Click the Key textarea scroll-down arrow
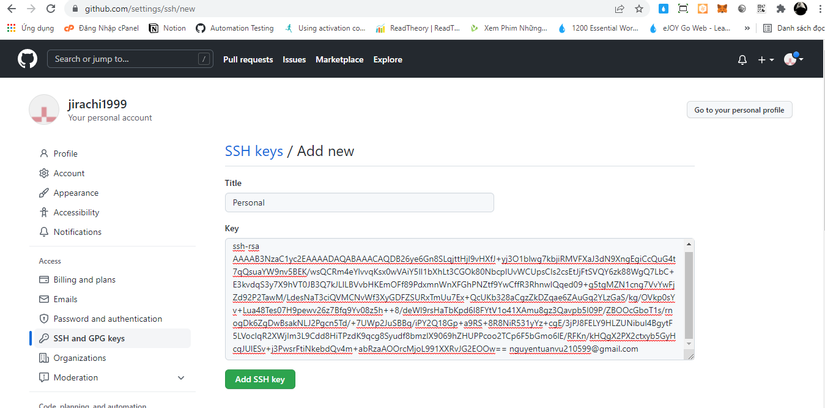The width and height of the screenshot is (825, 408). [689, 343]
